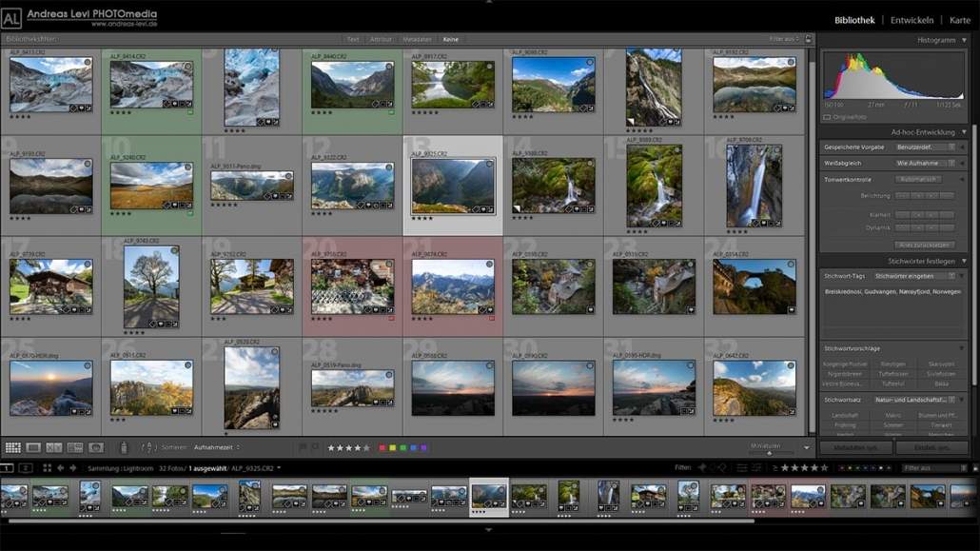Click AL identity plate logo
Image resolution: width=980 pixels, height=551 pixels.
point(11,18)
